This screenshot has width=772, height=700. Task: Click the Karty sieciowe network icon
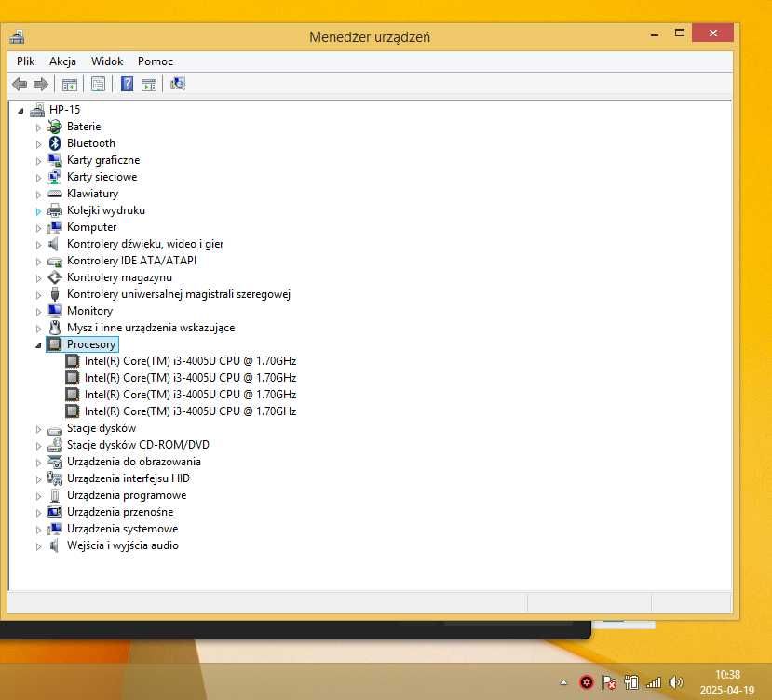click(x=55, y=177)
